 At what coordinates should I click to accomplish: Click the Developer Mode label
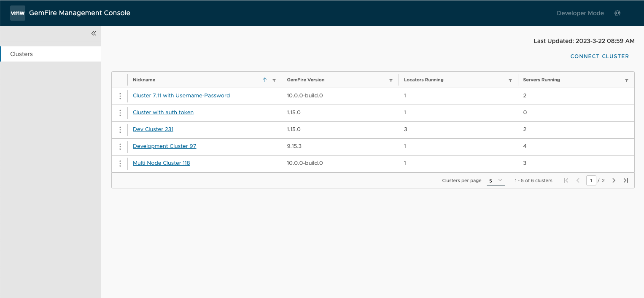[x=580, y=13]
